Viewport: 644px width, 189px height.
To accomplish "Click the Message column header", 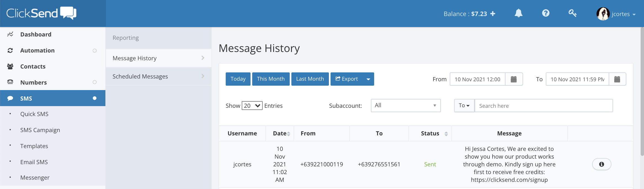I will (x=509, y=133).
